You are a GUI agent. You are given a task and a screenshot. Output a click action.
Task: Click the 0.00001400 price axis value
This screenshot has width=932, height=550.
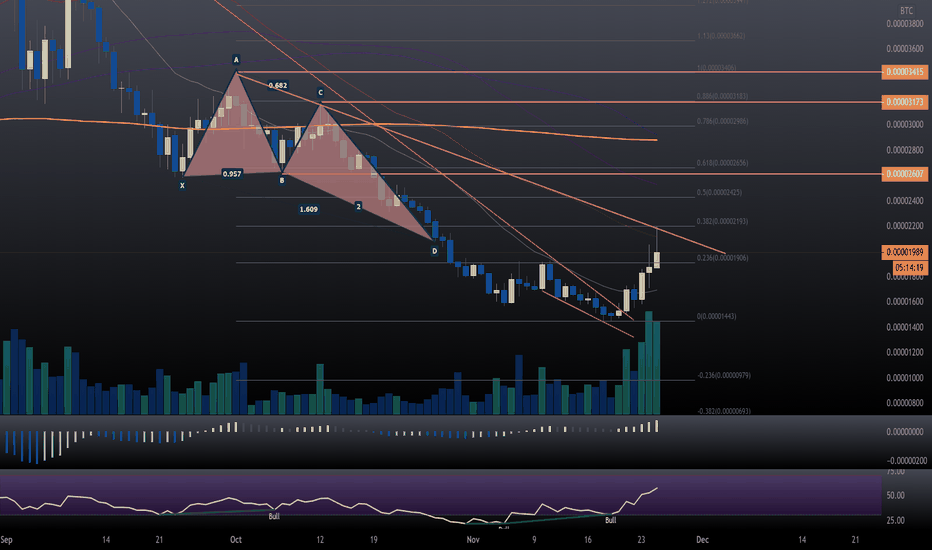tap(905, 327)
